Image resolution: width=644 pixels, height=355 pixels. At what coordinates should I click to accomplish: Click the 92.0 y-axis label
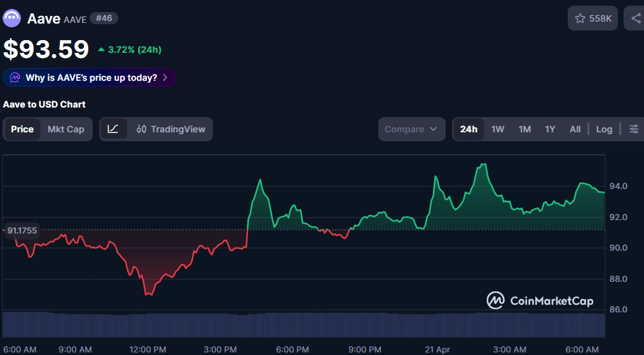[x=618, y=217]
